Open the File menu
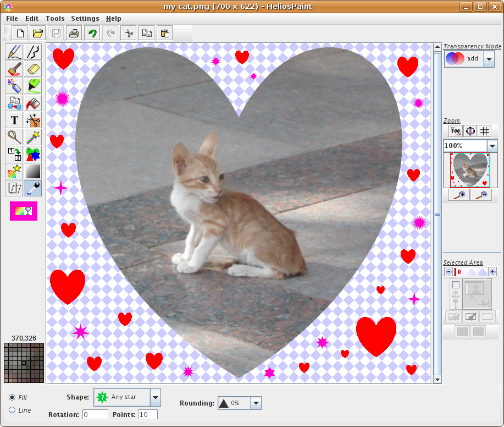504x427 pixels. [x=12, y=18]
